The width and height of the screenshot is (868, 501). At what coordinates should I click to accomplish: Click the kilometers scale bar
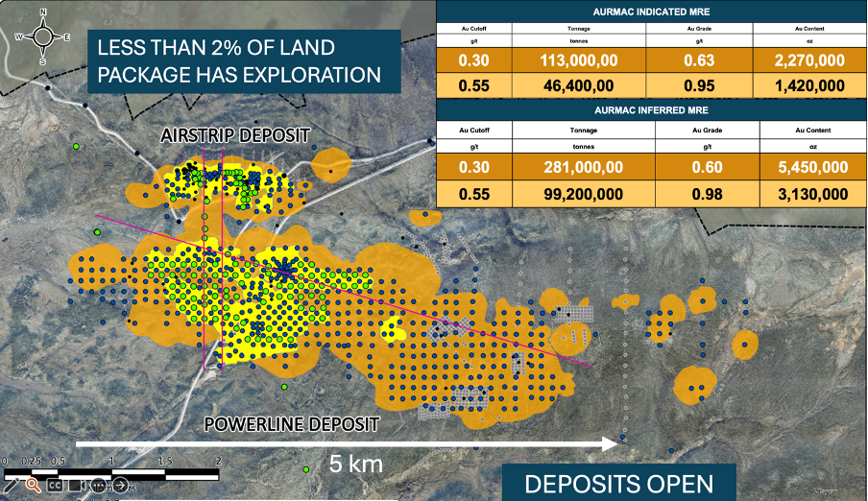[x=113, y=473]
